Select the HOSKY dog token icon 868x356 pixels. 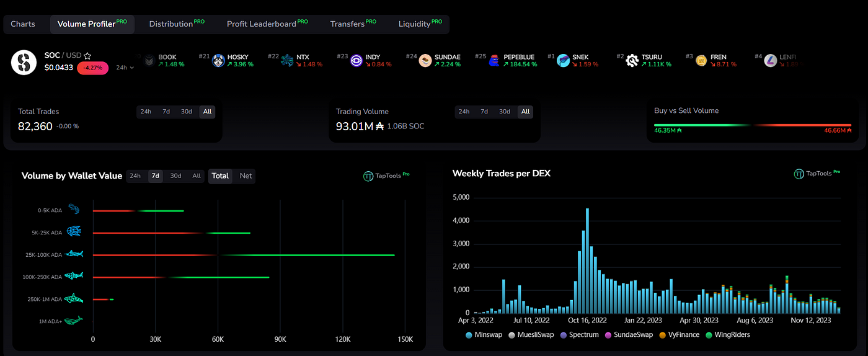tap(218, 60)
